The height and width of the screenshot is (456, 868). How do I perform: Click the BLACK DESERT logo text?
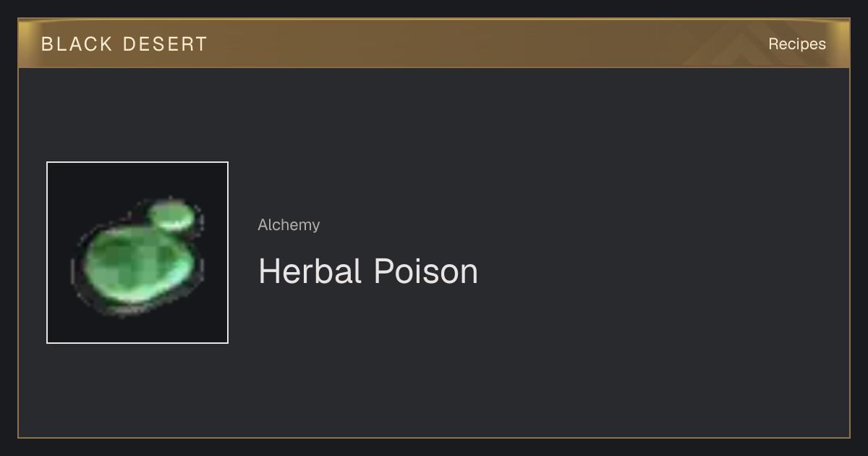click(x=124, y=44)
